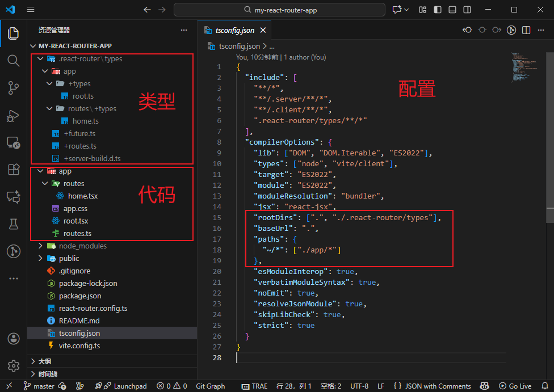Open the Search view in activity bar
The width and height of the screenshot is (554, 392).
tap(14, 60)
